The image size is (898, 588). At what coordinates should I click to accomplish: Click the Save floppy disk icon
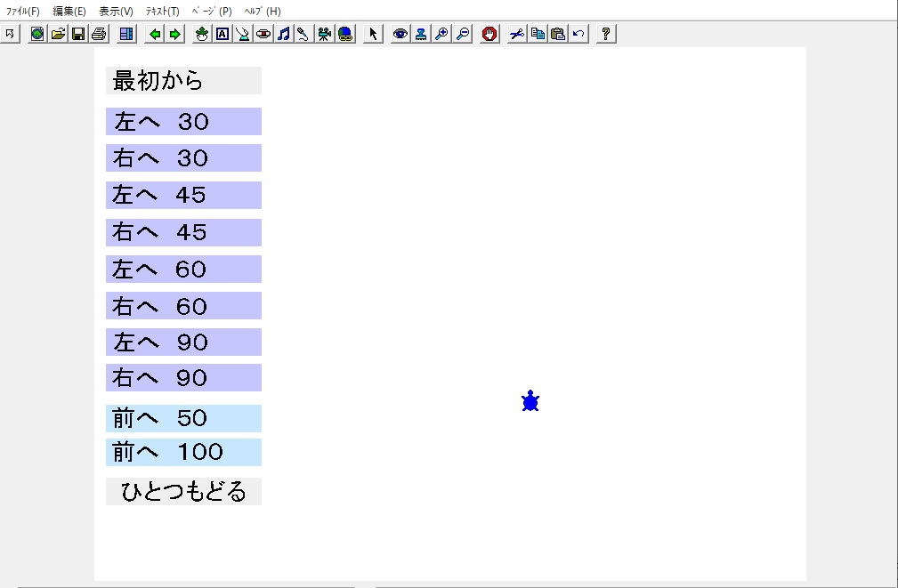[x=78, y=34]
